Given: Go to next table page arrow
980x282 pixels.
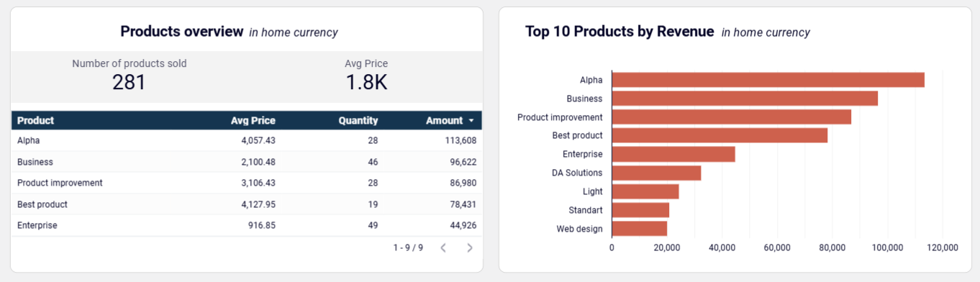Looking at the screenshot, I should pyautogui.click(x=470, y=247).
